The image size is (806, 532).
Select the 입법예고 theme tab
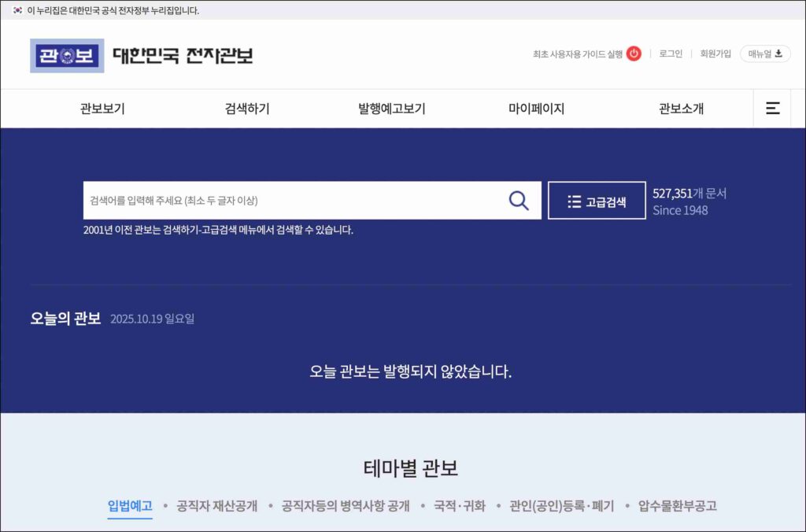130,506
